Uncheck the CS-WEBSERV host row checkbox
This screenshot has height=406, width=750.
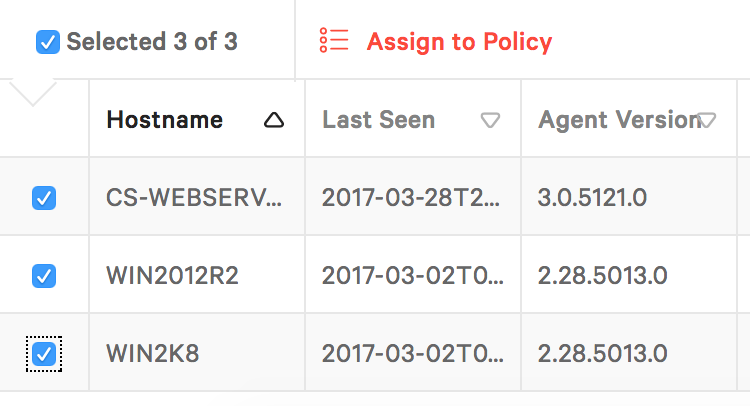[44, 198]
